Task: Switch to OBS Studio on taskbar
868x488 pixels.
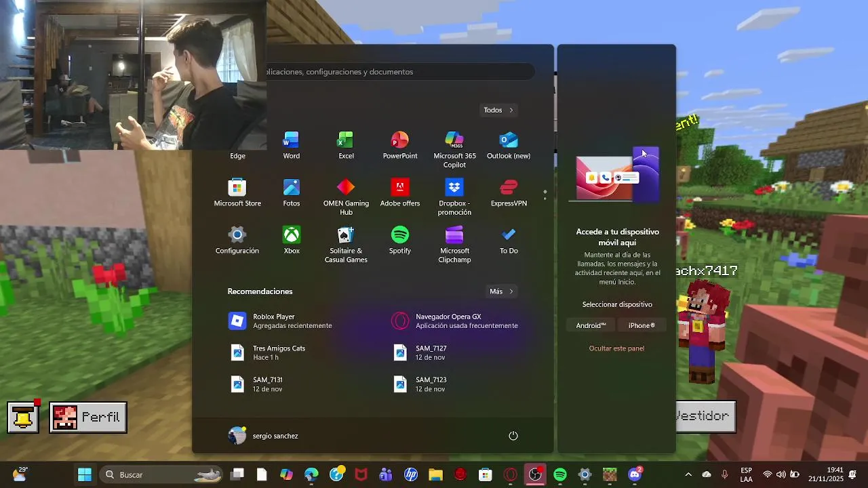Action: [x=536, y=474]
